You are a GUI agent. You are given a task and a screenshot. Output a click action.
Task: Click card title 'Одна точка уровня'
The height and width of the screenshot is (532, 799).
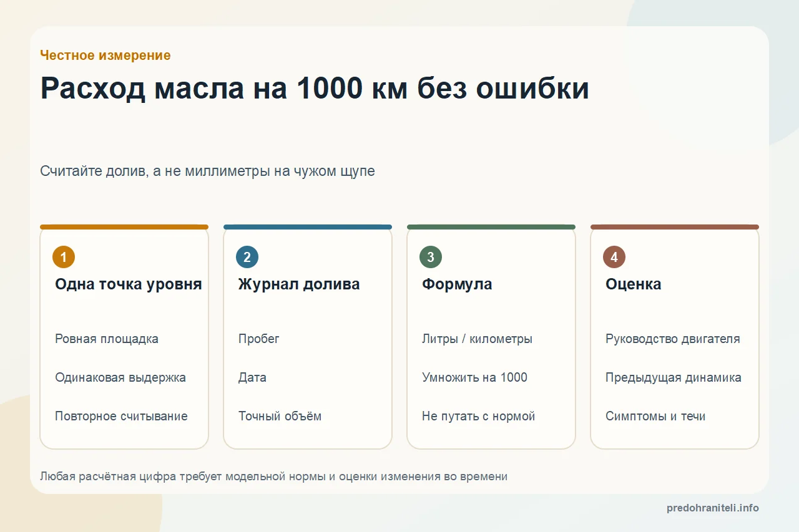click(x=129, y=284)
